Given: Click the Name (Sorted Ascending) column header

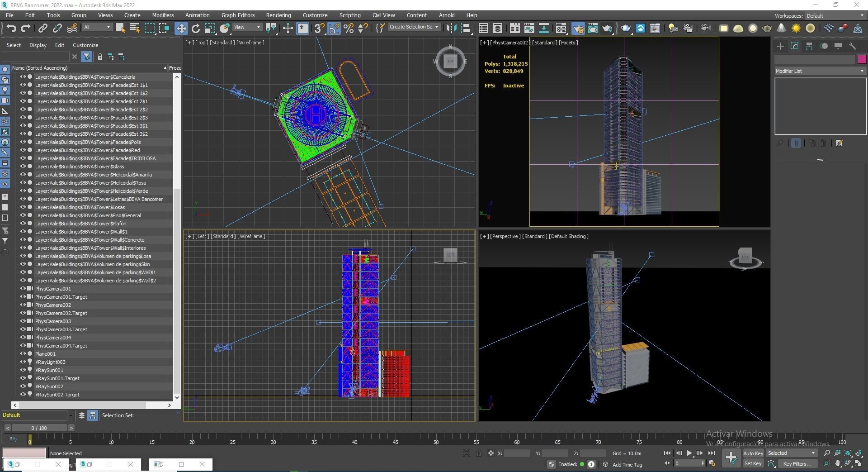Looking at the screenshot, I should [89, 68].
